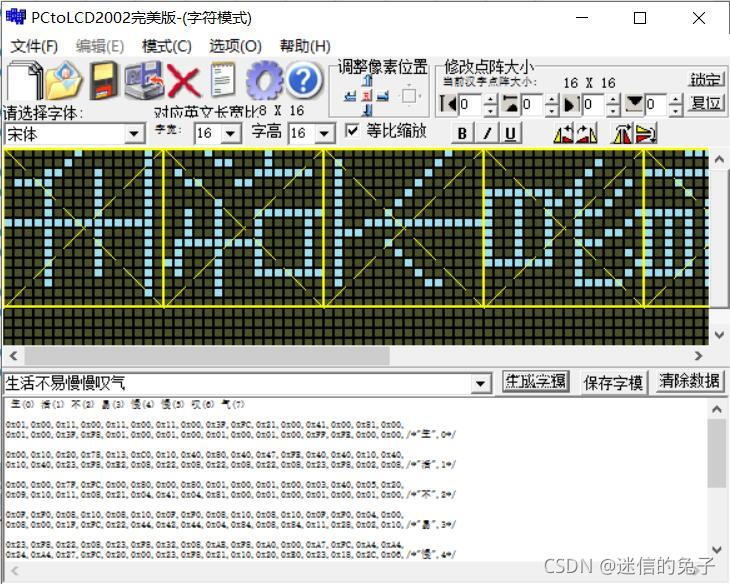Click the New file icon
Image resolution: width=730 pixels, height=584 pixels.
click(25, 81)
